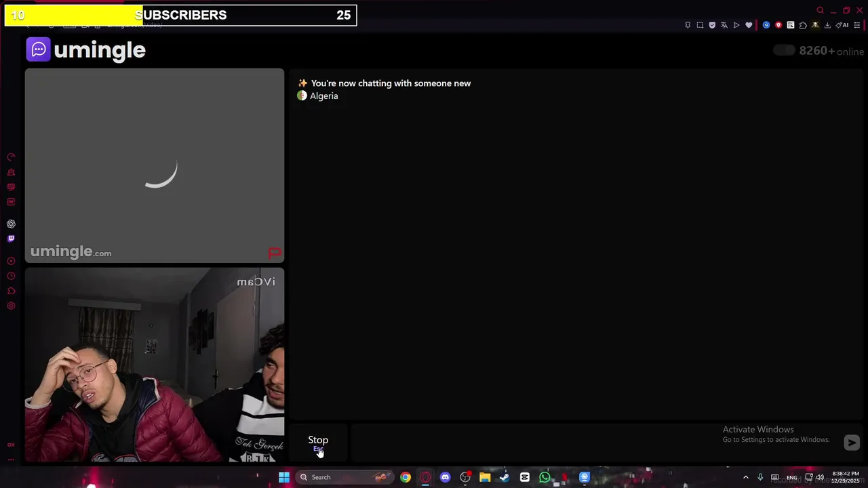The width and height of the screenshot is (868, 488).
Task: Click the browser search magnifier icon
Action: coord(820,10)
